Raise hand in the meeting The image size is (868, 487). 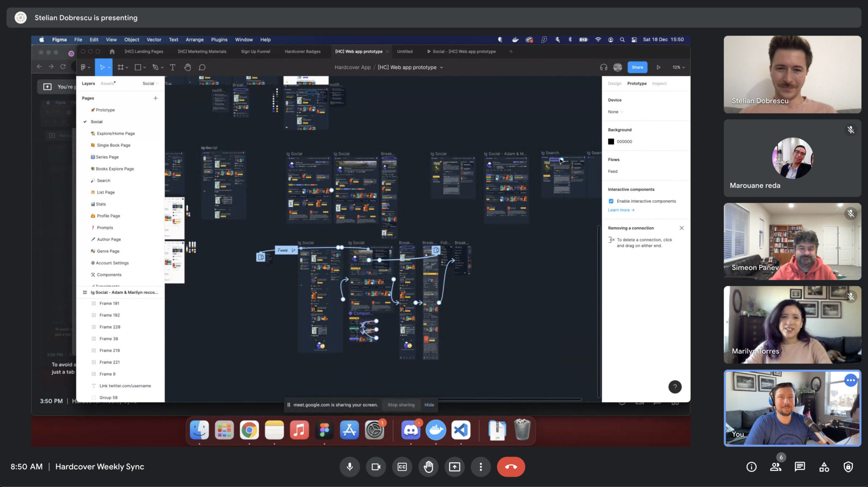[428, 467]
